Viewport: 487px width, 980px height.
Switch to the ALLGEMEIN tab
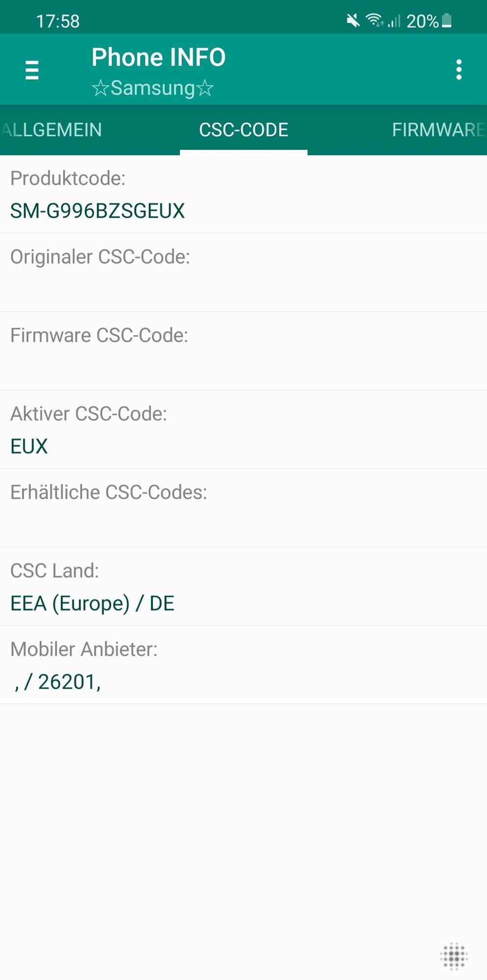coord(51,130)
